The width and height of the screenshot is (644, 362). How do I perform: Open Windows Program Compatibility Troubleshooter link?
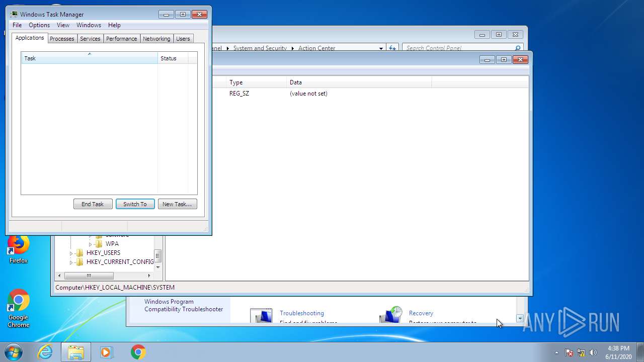(x=184, y=306)
